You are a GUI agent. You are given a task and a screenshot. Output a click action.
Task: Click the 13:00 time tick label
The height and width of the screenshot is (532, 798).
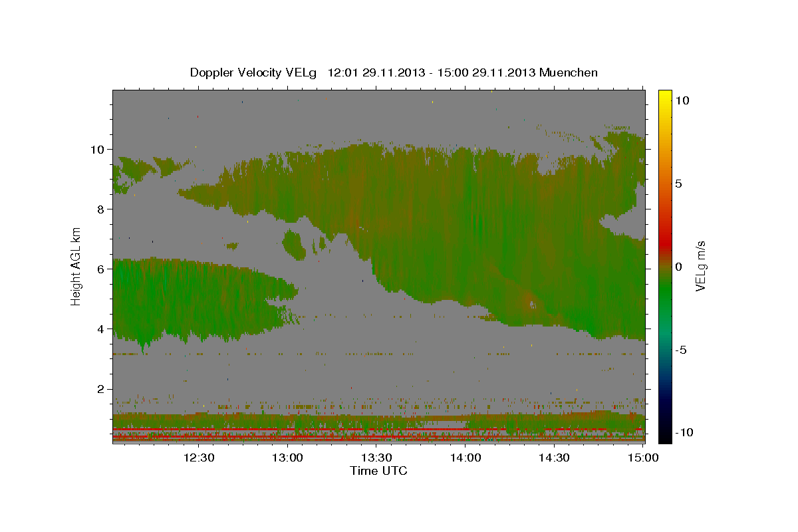[x=288, y=458]
